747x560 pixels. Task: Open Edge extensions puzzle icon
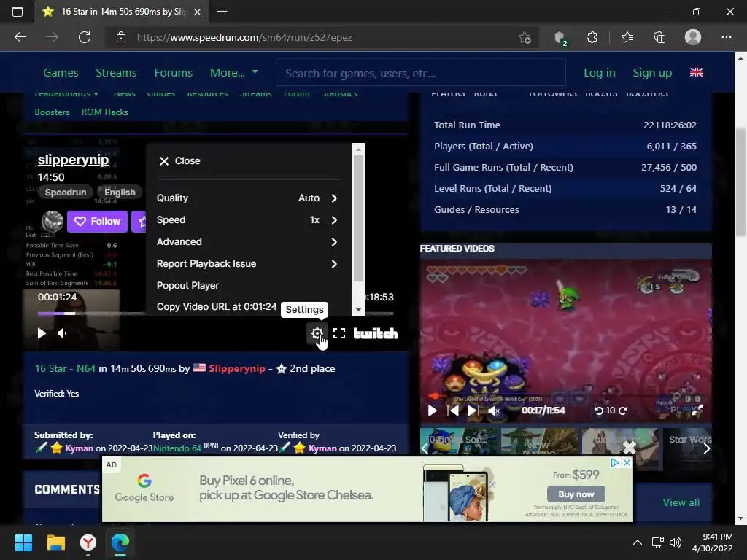(592, 37)
